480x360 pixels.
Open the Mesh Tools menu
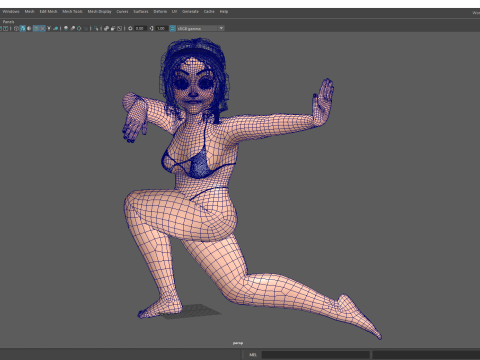[x=72, y=12]
